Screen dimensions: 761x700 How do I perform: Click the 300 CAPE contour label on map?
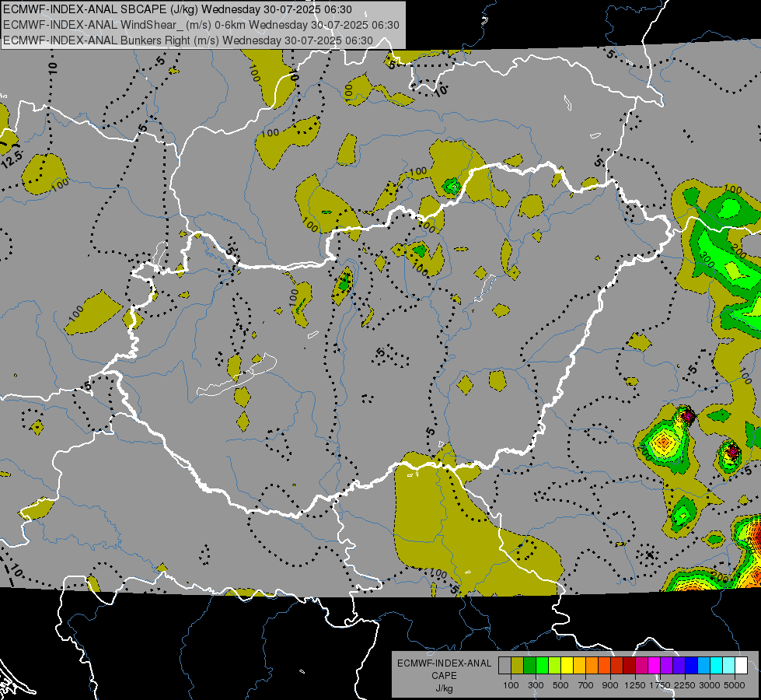[707, 260]
